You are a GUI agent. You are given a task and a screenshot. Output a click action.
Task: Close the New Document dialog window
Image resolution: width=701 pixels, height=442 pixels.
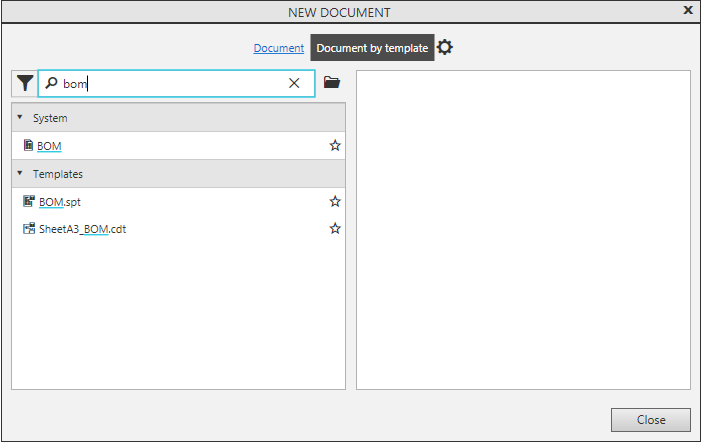coord(687,10)
